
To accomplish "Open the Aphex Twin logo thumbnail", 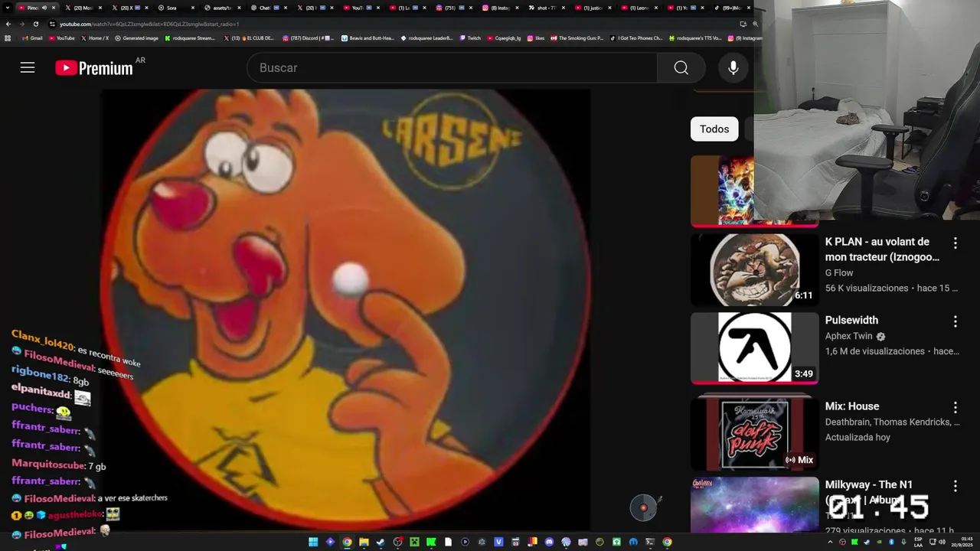I will click(x=754, y=348).
